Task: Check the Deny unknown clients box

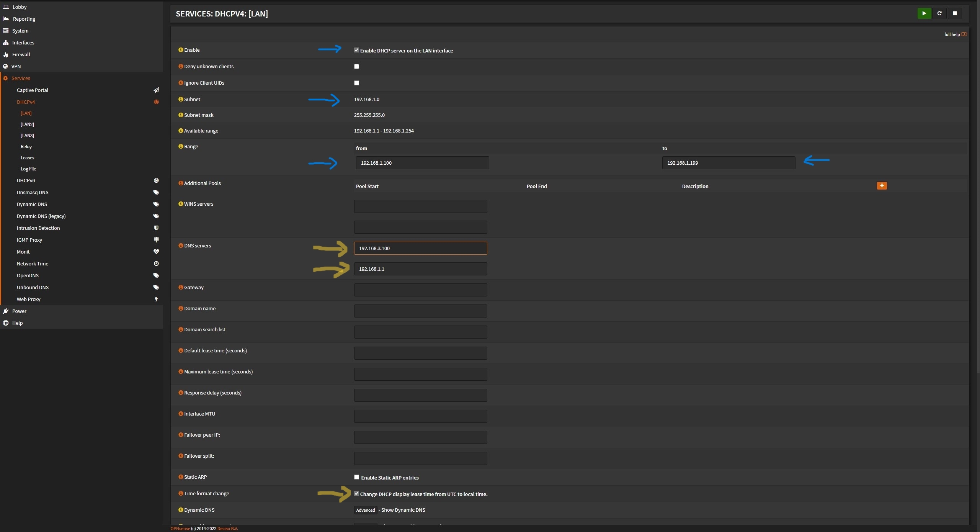Action: coord(356,67)
